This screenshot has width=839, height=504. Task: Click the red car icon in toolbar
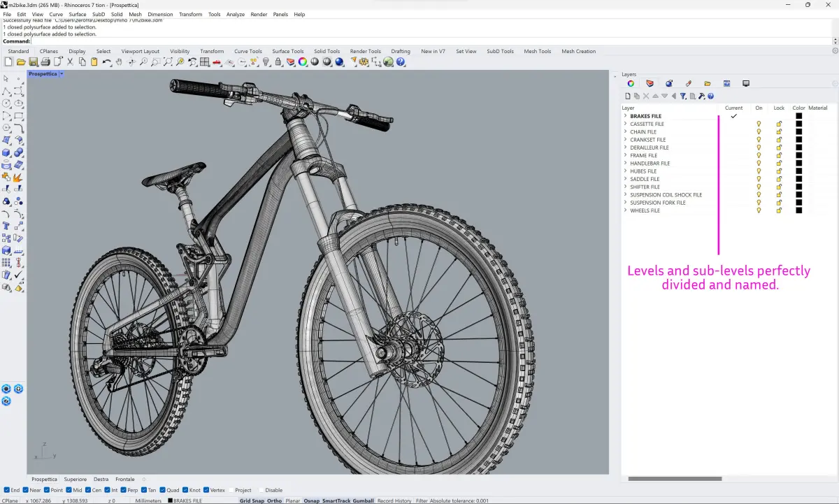click(217, 62)
